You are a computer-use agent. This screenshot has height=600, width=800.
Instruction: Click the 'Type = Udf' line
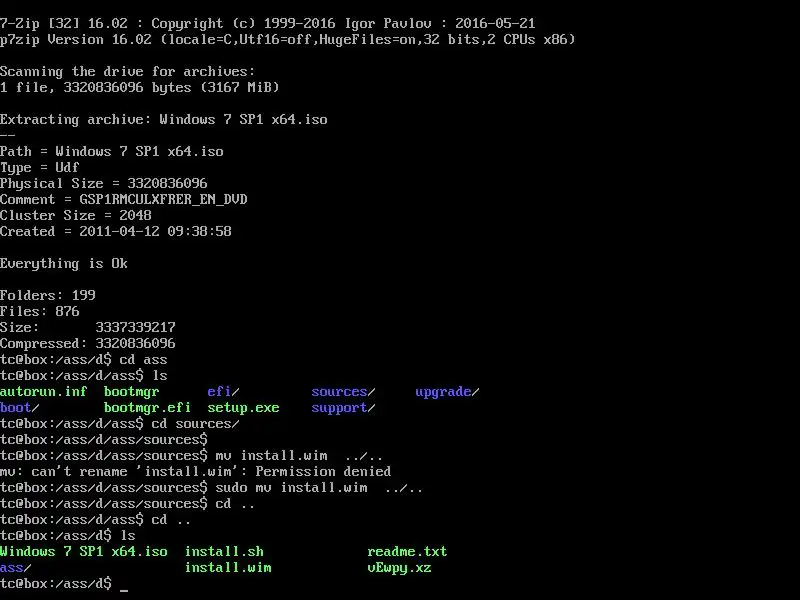(x=40, y=168)
